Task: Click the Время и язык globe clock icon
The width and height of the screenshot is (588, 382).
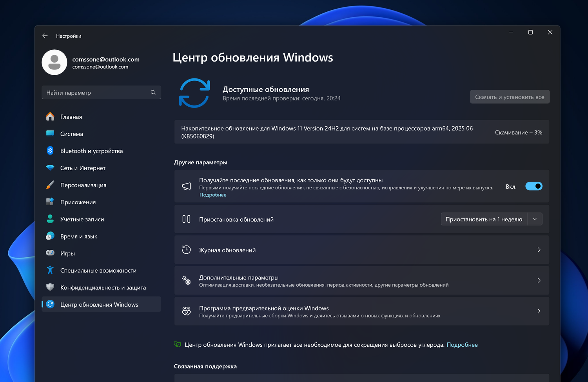Action: (x=50, y=236)
